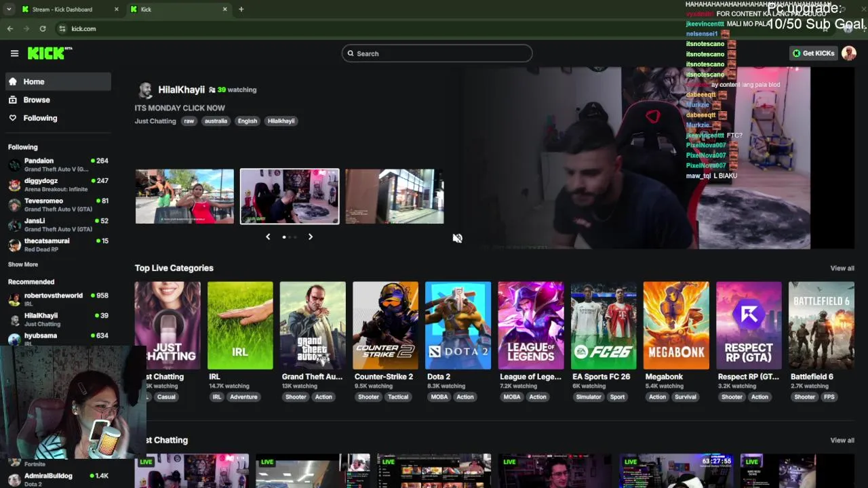Select Simulator tag under EA Sports FC 26
Screen dimensions: 868x488
[x=589, y=397]
